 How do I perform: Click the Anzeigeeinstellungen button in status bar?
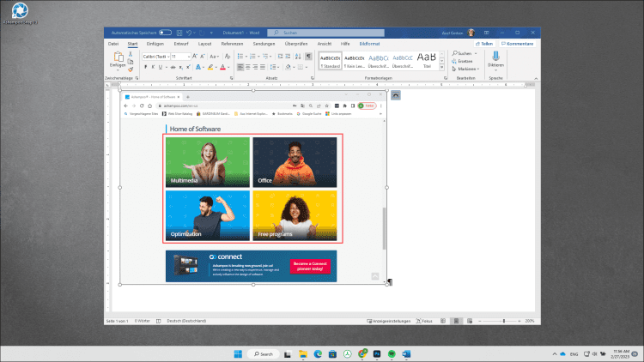(388, 321)
